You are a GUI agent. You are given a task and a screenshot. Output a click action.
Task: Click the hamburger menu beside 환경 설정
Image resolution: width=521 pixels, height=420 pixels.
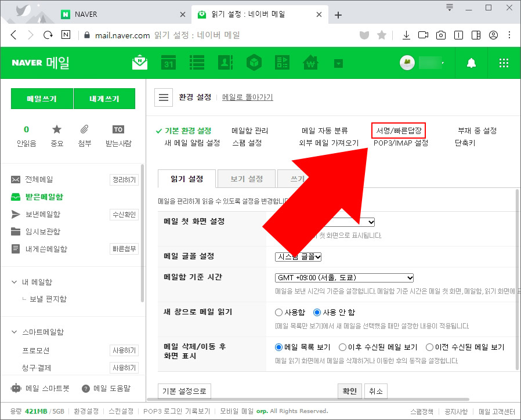point(164,97)
